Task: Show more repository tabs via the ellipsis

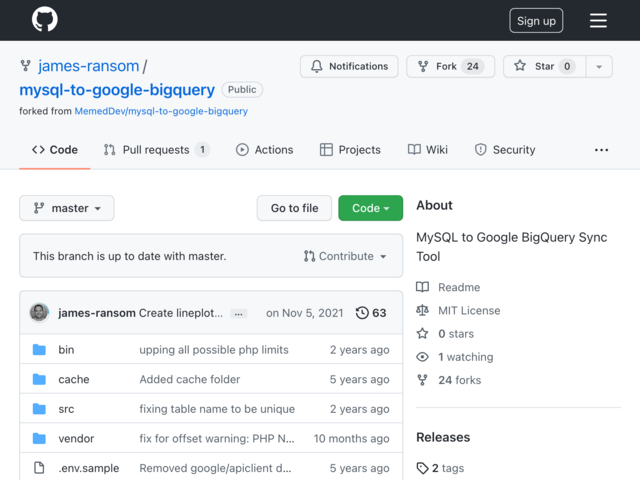Action: coord(601,150)
